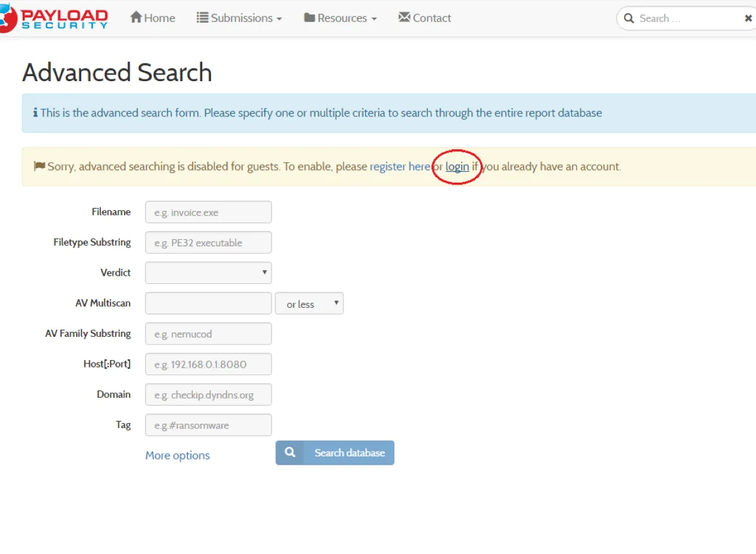Image resolution: width=756 pixels, height=554 pixels.
Task: Open the Verdict dropdown
Action: (209, 273)
